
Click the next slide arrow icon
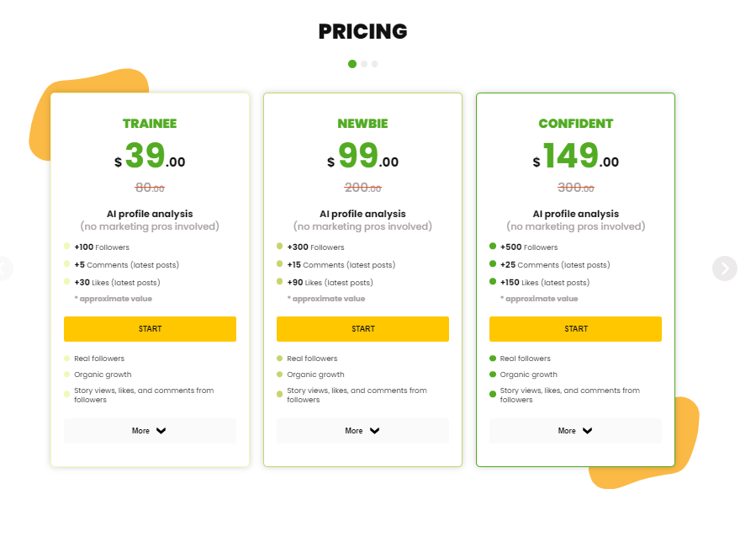tap(724, 268)
